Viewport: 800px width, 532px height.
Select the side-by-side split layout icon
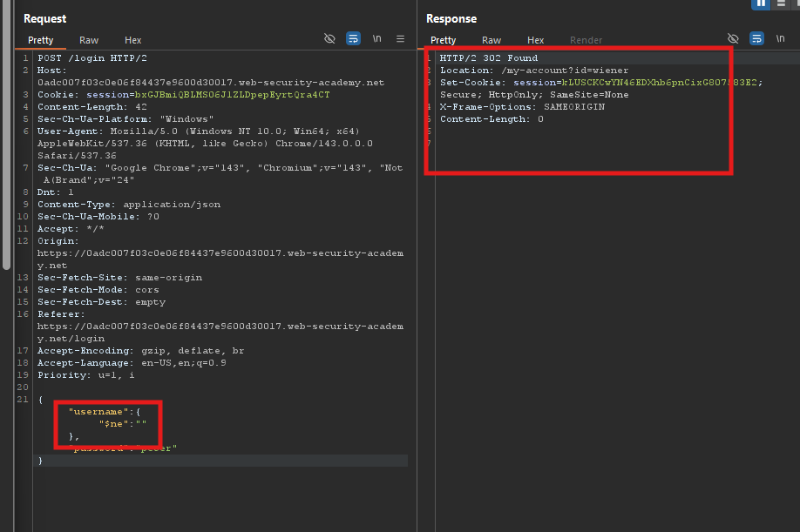pos(760,3)
